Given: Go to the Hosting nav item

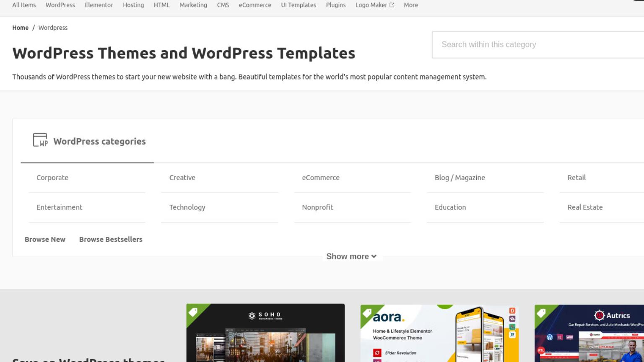Looking at the screenshot, I should 133,5.
